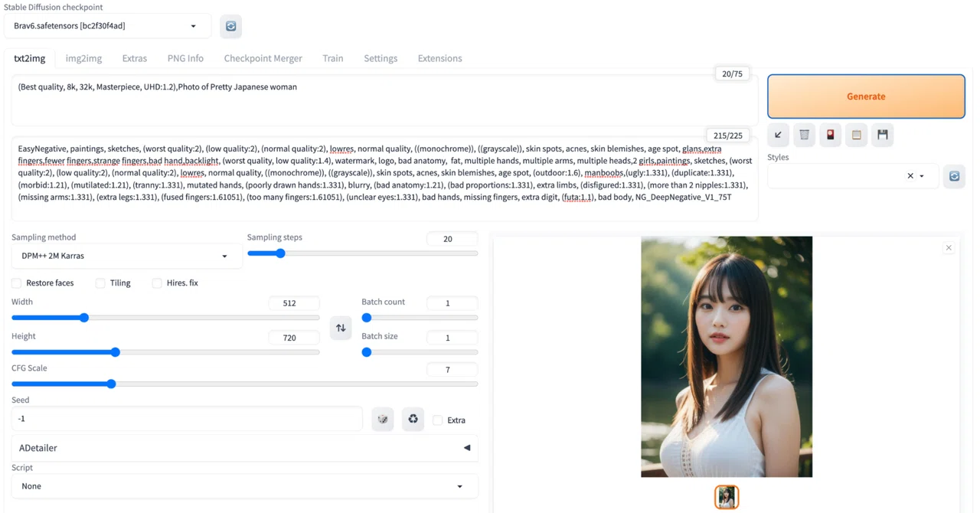Image resolution: width=980 pixels, height=513 pixels.
Task: Apply selected styles with the clipboard icon
Action: [857, 135]
